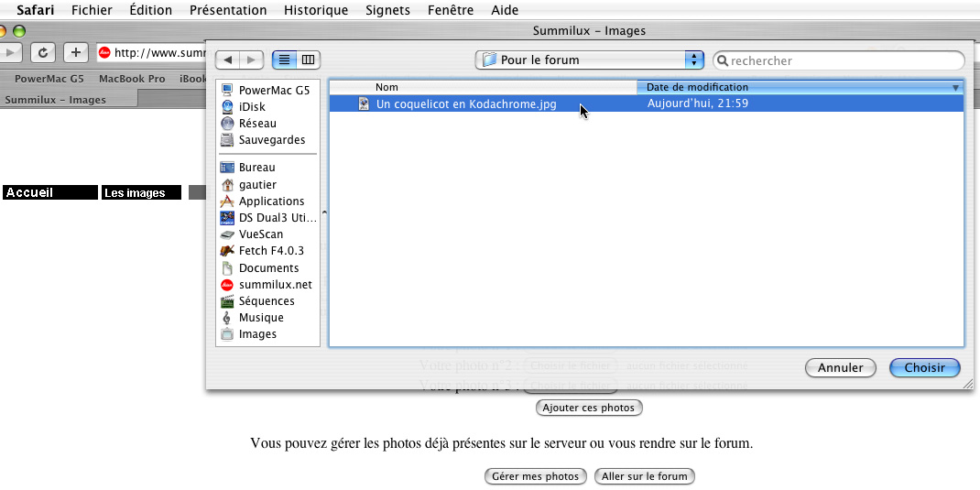Switch to list view mode
980x490 pixels.
tap(284, 60)
